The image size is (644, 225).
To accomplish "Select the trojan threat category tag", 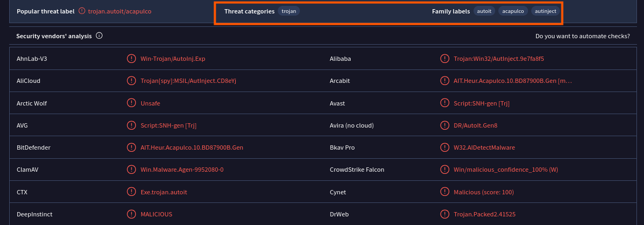I will pos(289,11).
